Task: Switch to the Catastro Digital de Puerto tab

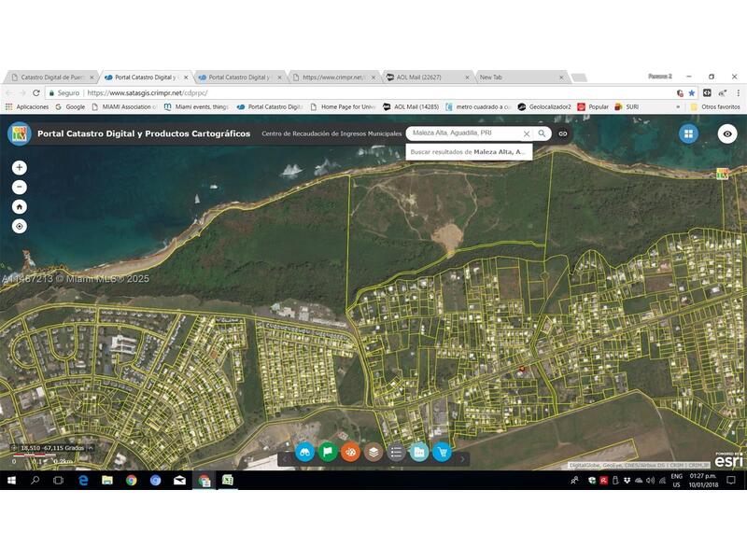Action: pos(50,77)
